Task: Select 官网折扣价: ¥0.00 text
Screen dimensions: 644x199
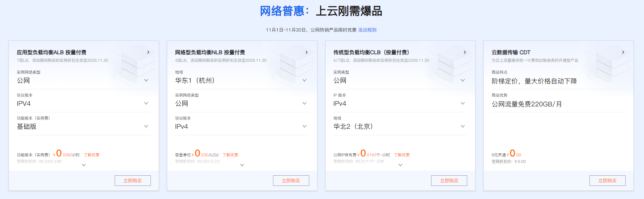Action: click(x=509, y=162)
